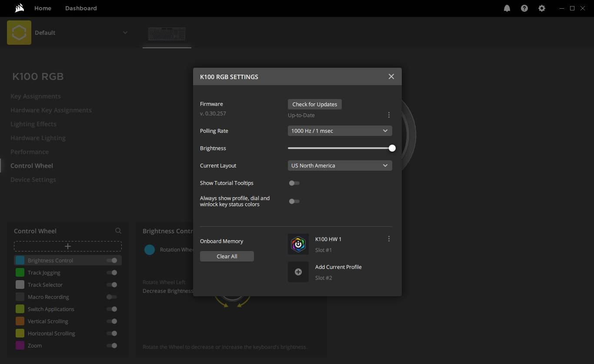594x364 pixels.
Task: Open the iCUE settings gear
Action: click(542, 8)
